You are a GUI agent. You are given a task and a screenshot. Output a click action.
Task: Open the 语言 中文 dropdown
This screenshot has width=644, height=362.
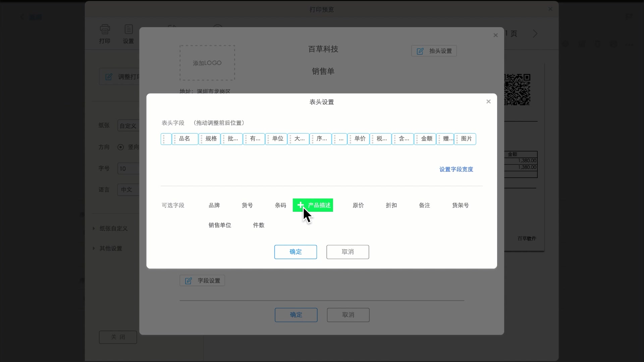(x=128, y=189)
